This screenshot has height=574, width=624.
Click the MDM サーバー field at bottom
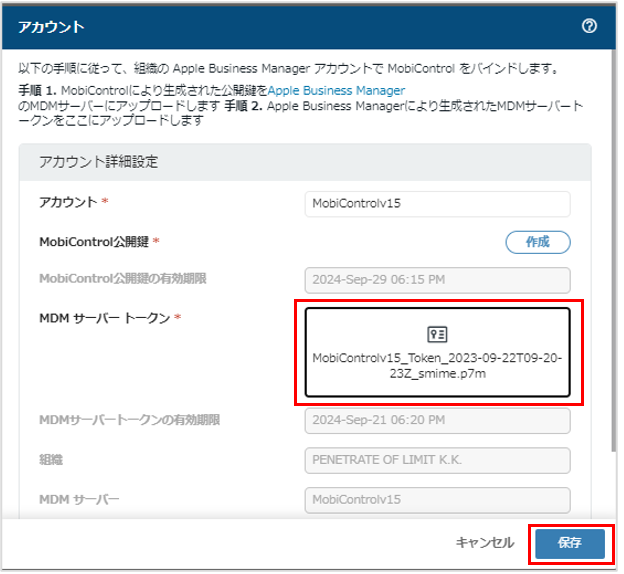pos(437,500)
